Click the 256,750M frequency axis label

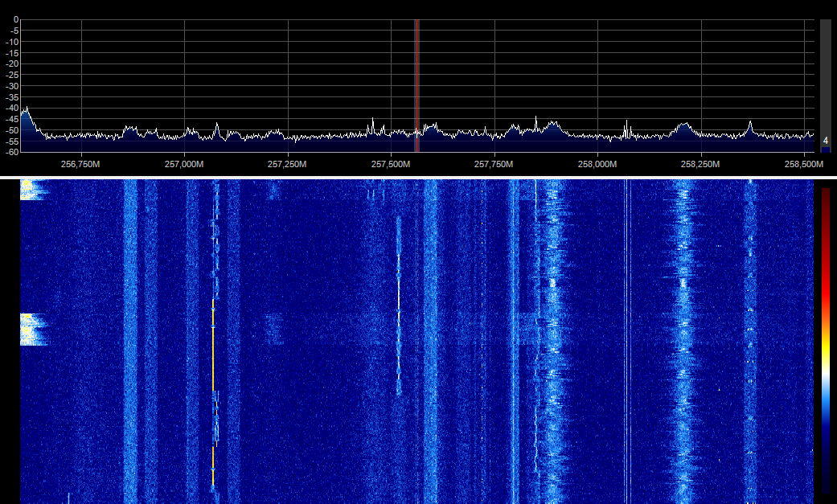pos(80,165)
